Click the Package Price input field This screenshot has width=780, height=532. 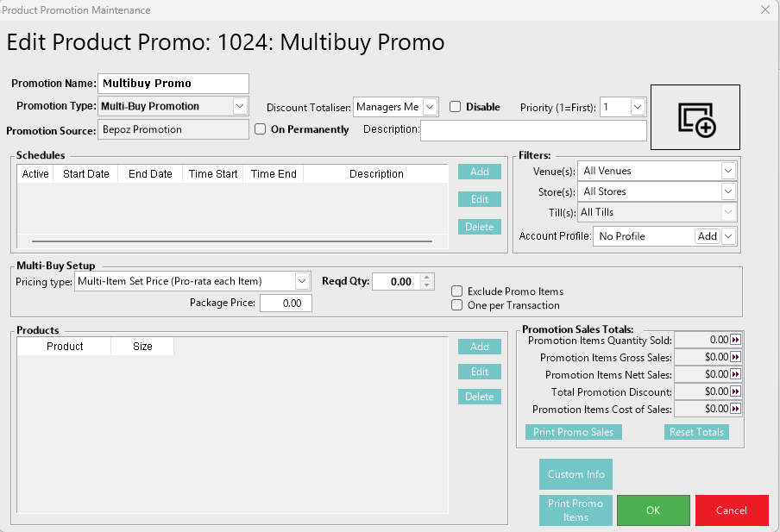click(286, 304)
